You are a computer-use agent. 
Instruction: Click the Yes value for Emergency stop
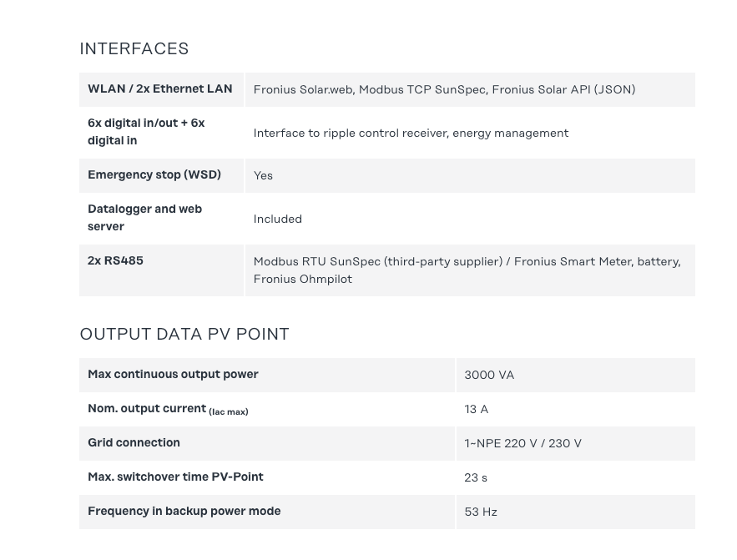click(x=263, y=175)
